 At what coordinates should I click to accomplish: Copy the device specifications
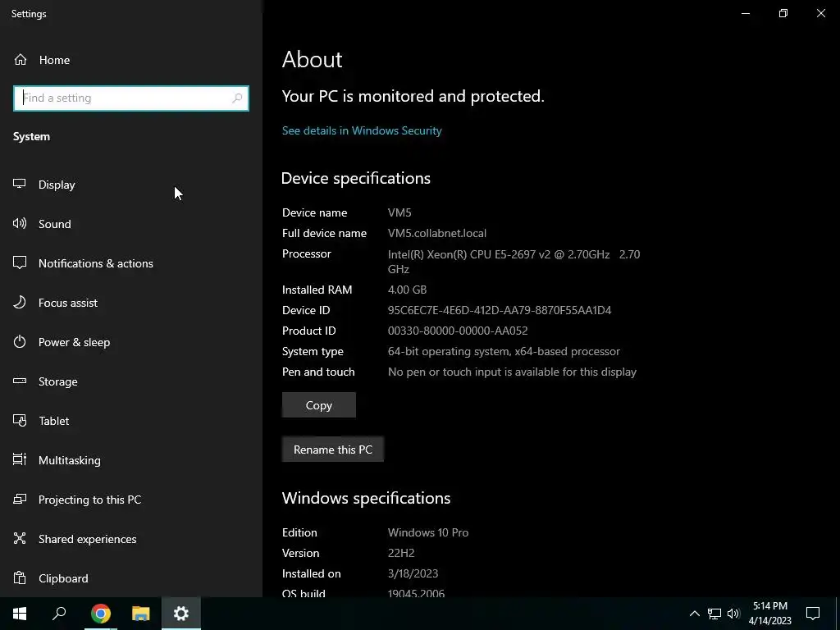(319, 405)
